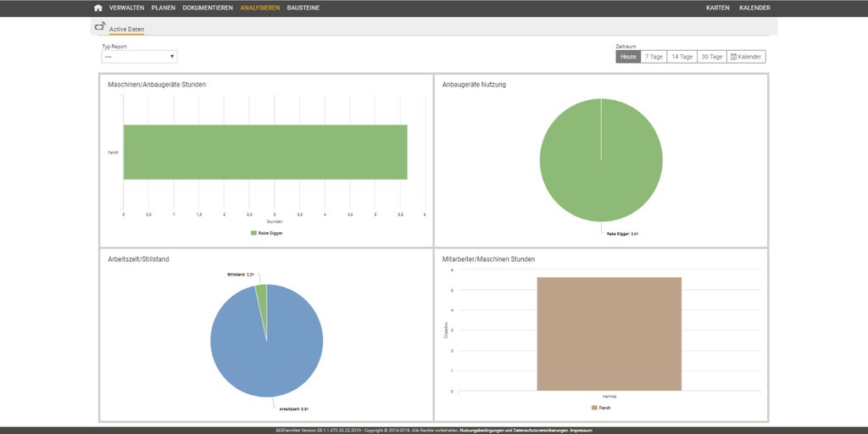Viewport: 868px width, 434px height.
Task: Select the Heute time range
Action: point(628,57)
